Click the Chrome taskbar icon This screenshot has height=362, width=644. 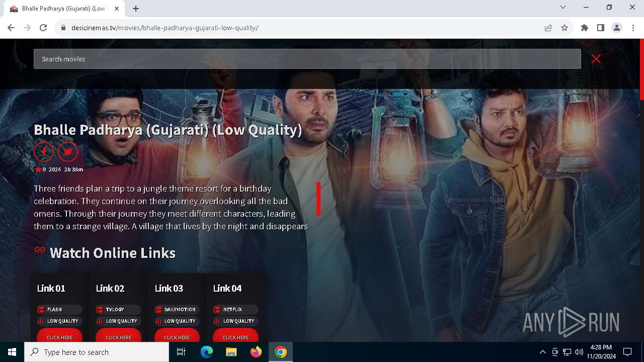tap(281, 352)
